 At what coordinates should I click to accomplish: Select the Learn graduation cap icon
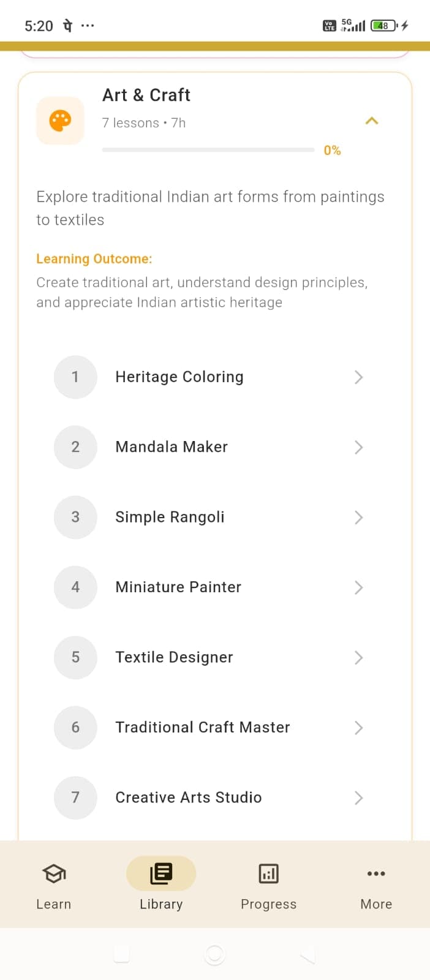tap(53, 873)
